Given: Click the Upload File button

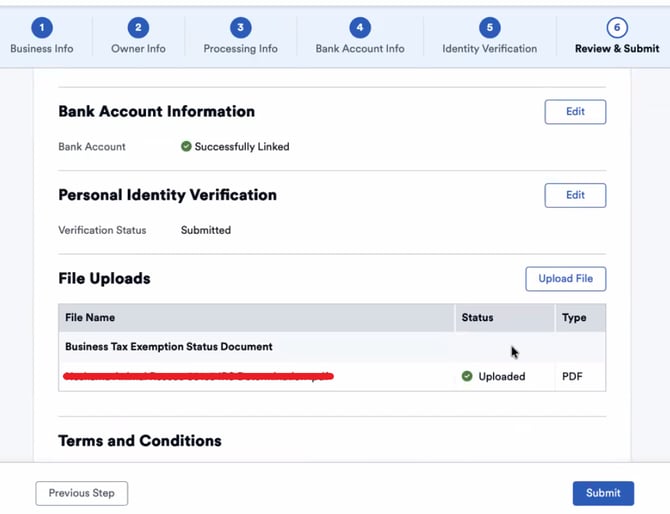Looking at the screenshot, I should [565, 279].
